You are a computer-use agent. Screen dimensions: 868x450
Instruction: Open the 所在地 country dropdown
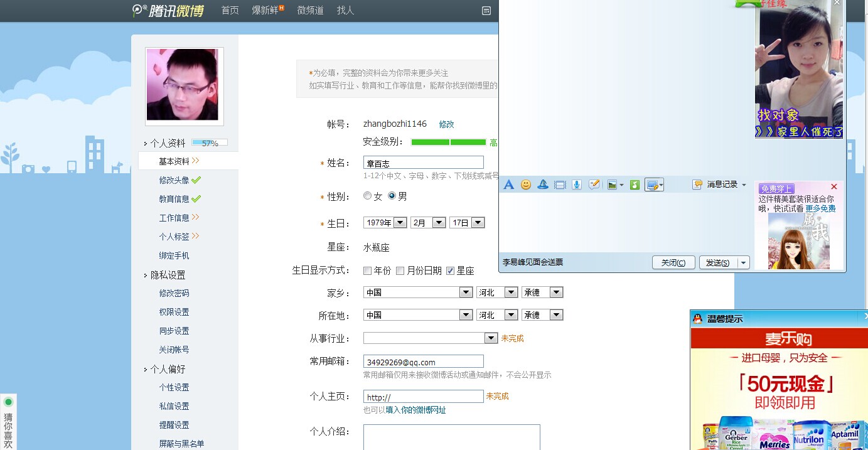coord(418,315)
